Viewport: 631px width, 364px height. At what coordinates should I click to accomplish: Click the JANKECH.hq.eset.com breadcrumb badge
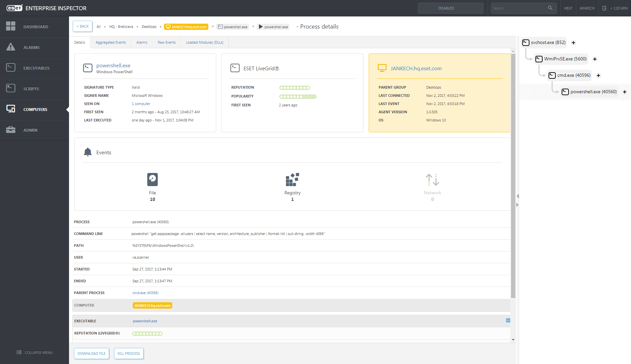186,27
